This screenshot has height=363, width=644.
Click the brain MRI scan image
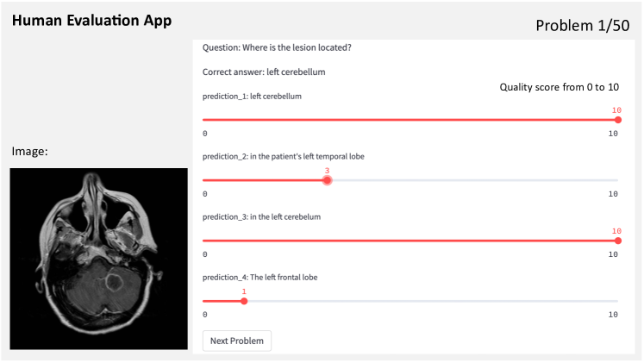[x=98, y=259]
